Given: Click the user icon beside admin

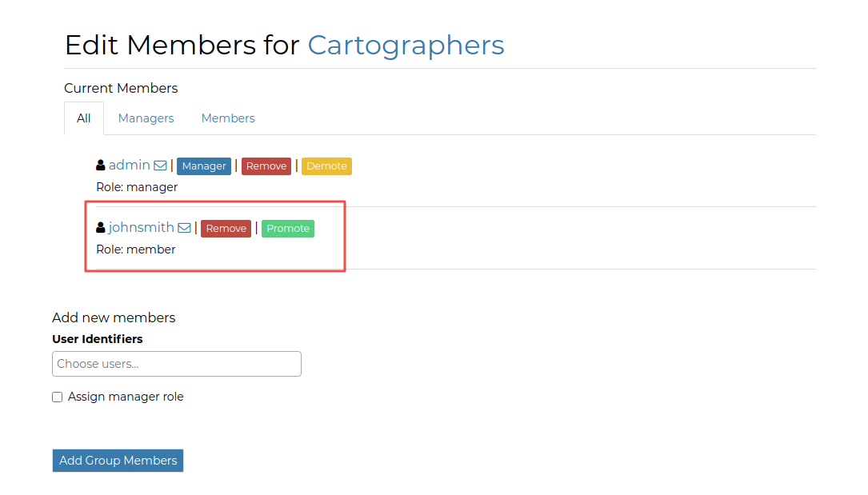Looking at the screenshot, I should coord(101,164).
